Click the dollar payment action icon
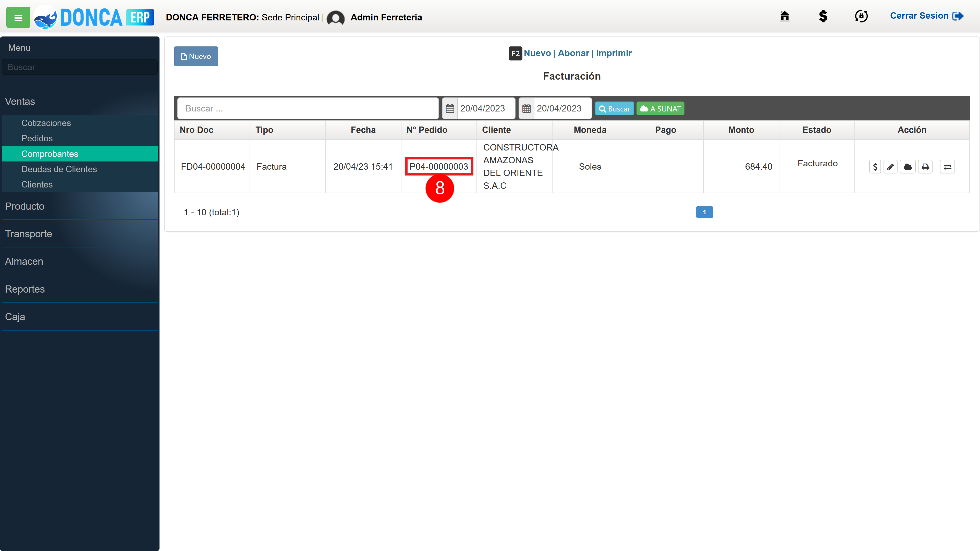This screenshot has height=551, width=980. pos(875,167)
